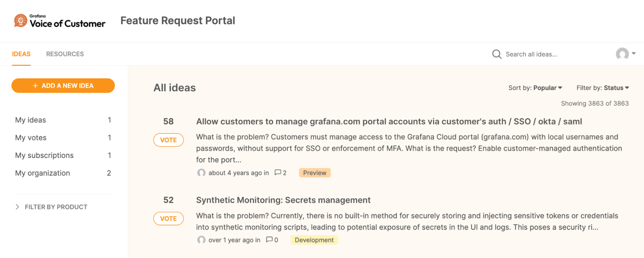The width and height of the screenshot is (644, 258).
Task: Click author avatar on Secrets management idea
Action: pyautogui.click(x=201, y=240)
